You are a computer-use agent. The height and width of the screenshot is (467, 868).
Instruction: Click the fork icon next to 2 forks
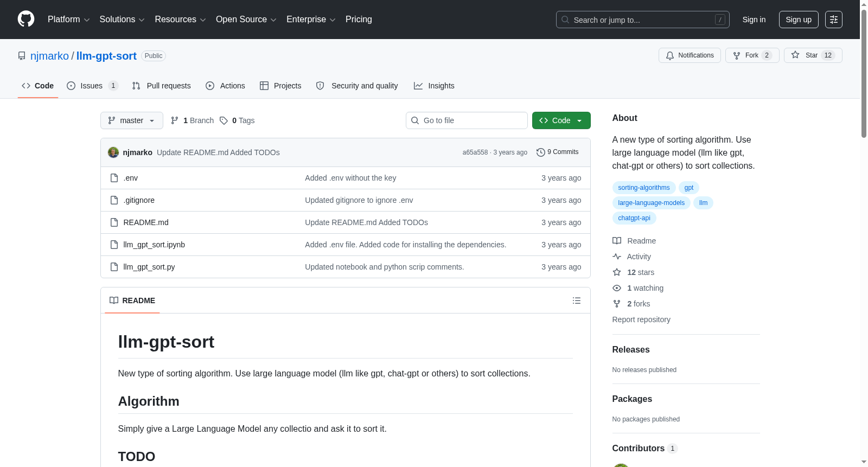[617, 304]
